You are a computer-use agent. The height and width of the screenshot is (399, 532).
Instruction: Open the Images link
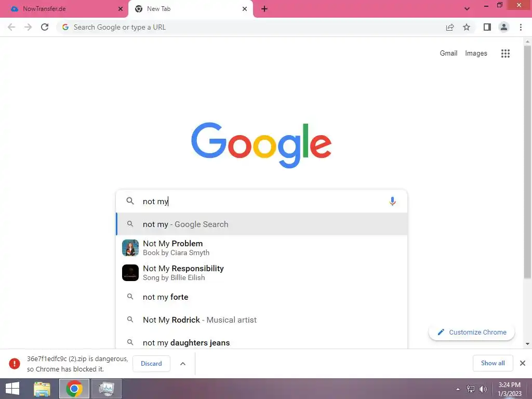point(476,54)
